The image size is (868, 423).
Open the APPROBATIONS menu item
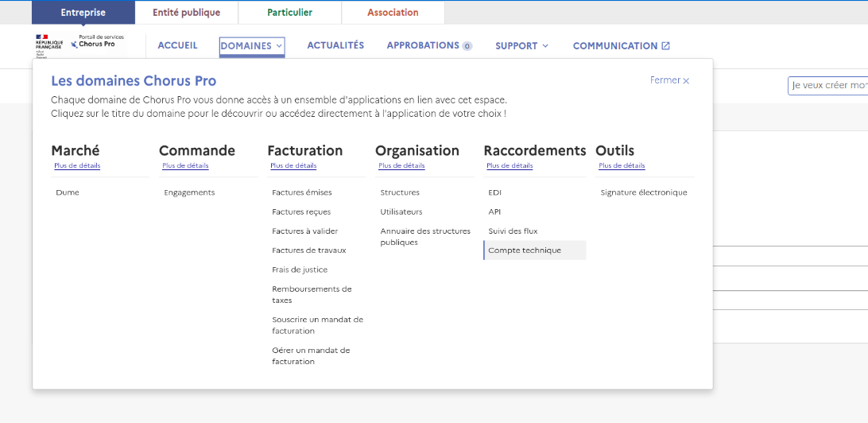click(x=429, y=46)
